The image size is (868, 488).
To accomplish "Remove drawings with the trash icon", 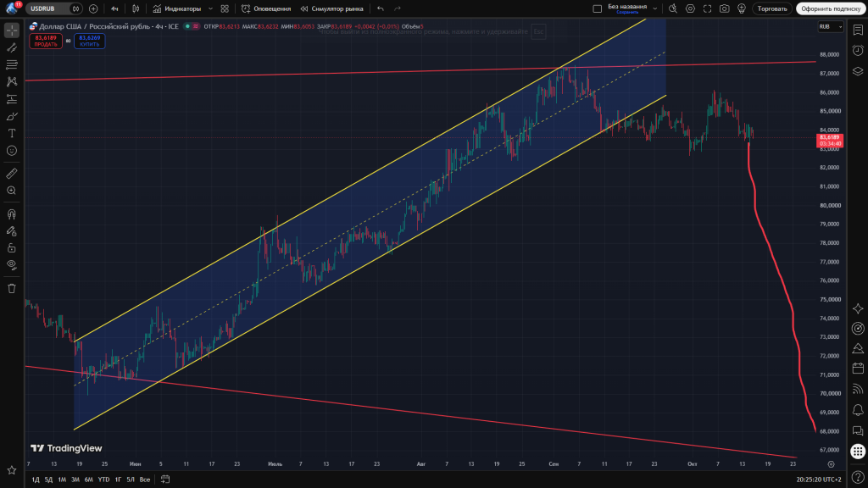I will (x=12, y=288).
